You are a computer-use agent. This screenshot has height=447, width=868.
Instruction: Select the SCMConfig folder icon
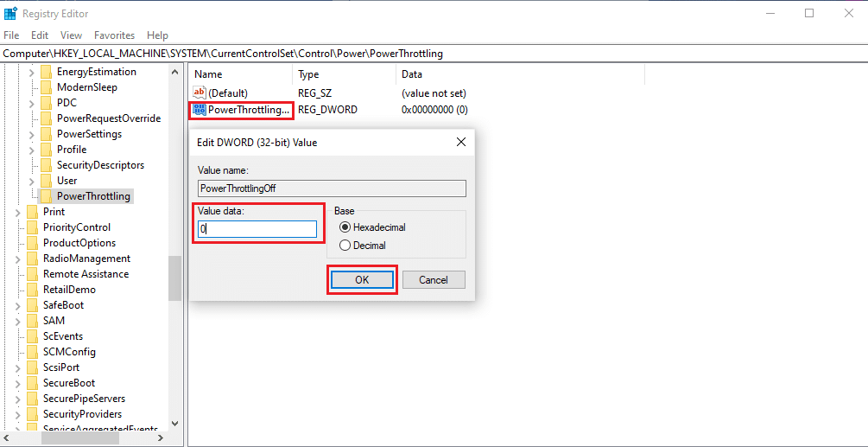[33, 351]
